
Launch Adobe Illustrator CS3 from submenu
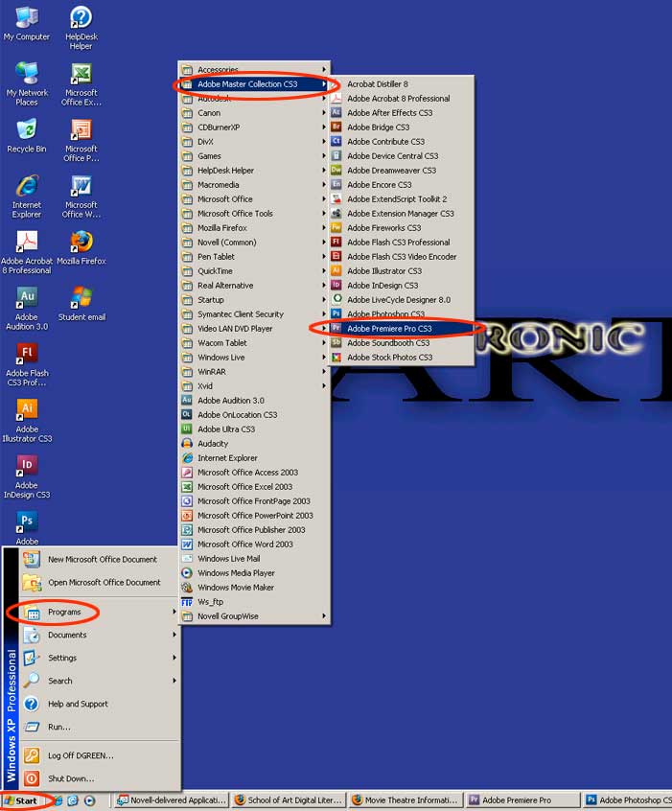click(x=402, y=271)
